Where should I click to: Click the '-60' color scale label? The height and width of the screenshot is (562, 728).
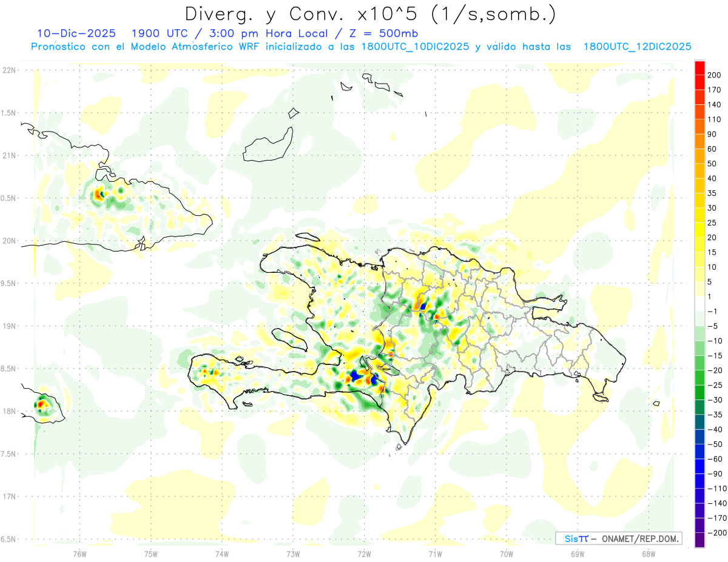(x=715, y=459)
